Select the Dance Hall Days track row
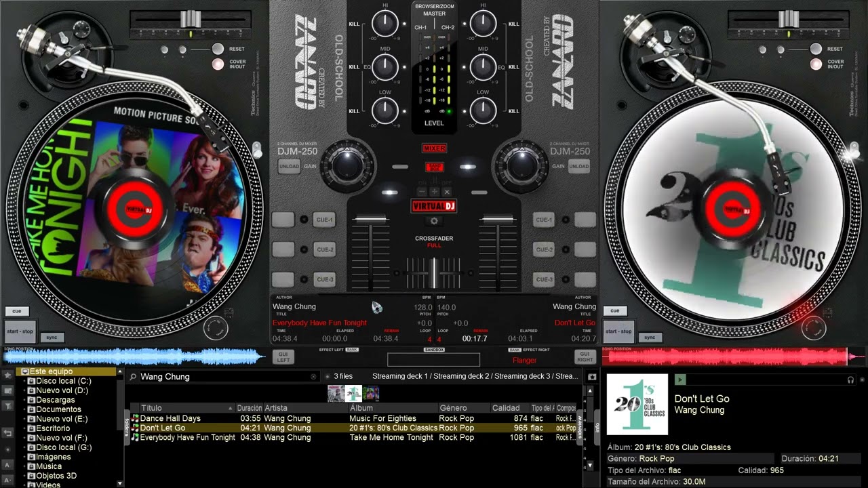This screenshot has width=868, height=488. (x=353, y=418)
